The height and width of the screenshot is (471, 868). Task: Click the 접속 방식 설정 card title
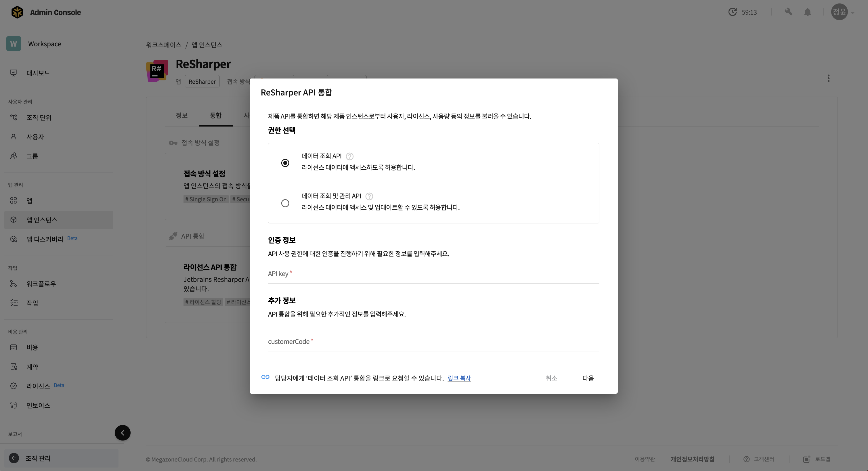[204, 173]
